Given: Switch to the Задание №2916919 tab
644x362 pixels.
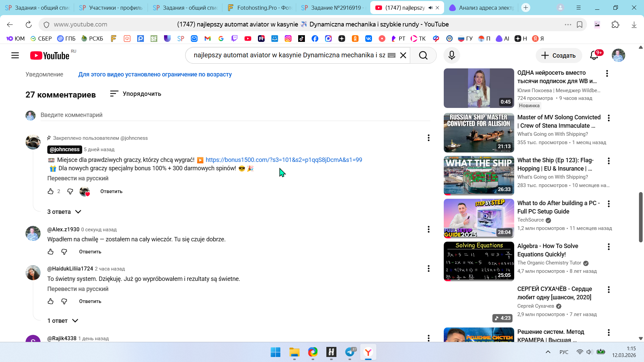Looking at the screenshot, I should pos(333,7).
